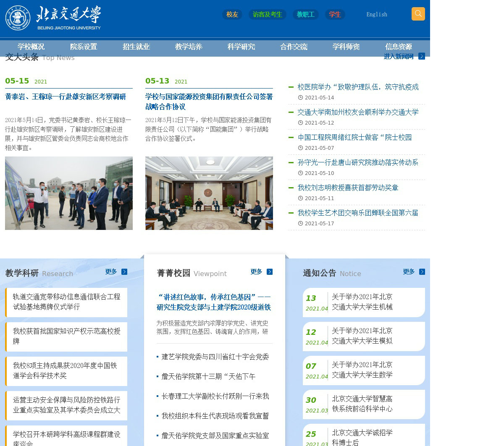Click the clock icon beside 2021-05-10
The image size is (504, 446).
[301, 173]
